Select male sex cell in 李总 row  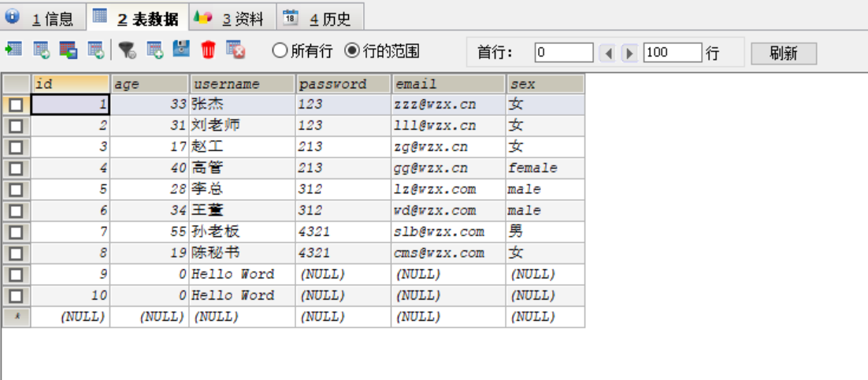[x=545, y=190]
